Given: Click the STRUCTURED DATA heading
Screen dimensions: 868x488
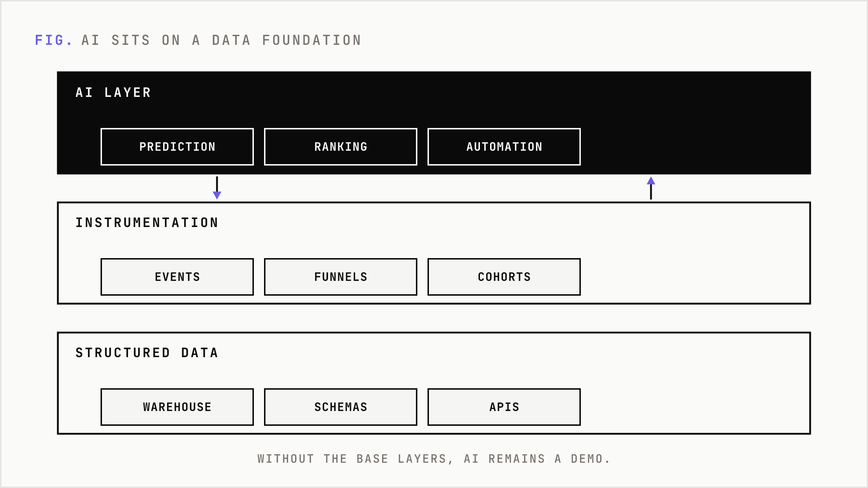Looking at the screenshot, I should (x=147, y=353).
